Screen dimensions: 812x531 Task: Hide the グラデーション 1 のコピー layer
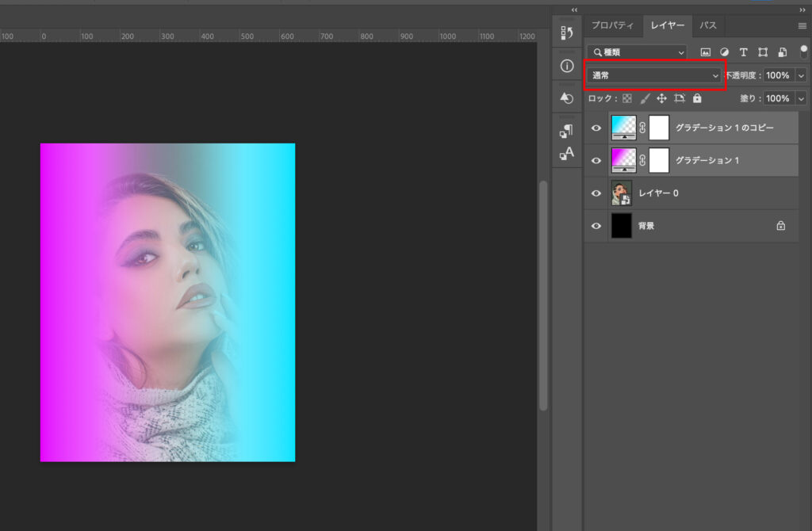[596, 128]
